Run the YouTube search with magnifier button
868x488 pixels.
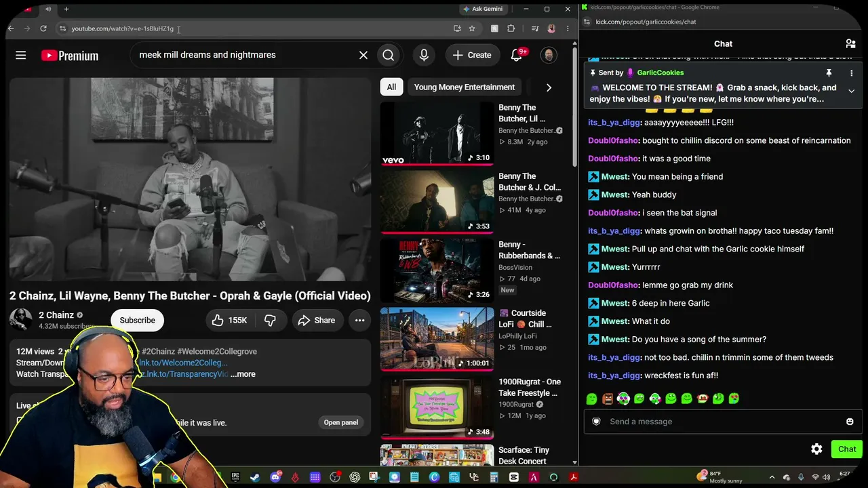(x=389, y=56)
